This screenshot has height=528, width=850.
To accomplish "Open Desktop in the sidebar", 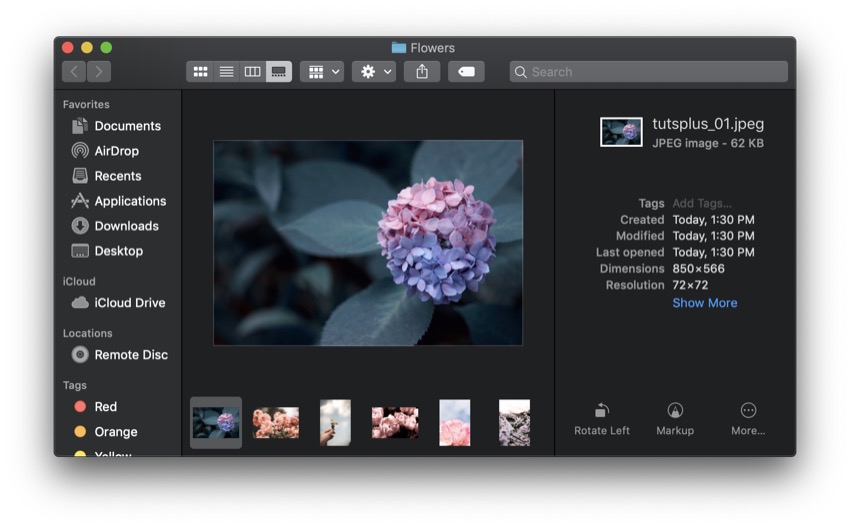I will point(117,250).
